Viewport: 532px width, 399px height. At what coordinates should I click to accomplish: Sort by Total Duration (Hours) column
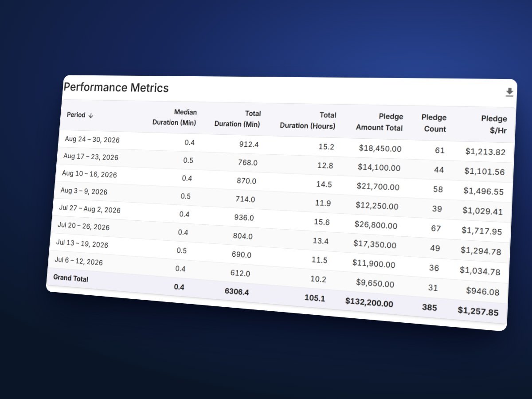pyautogui.click(x=308, y=121)
